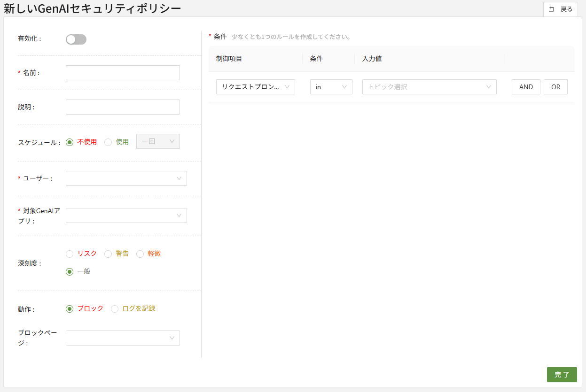This screenshot has width=586, height=392.
Task: Expand the 'in' condition dropdown
Action: pyautogui.click(x=331, y=87)
